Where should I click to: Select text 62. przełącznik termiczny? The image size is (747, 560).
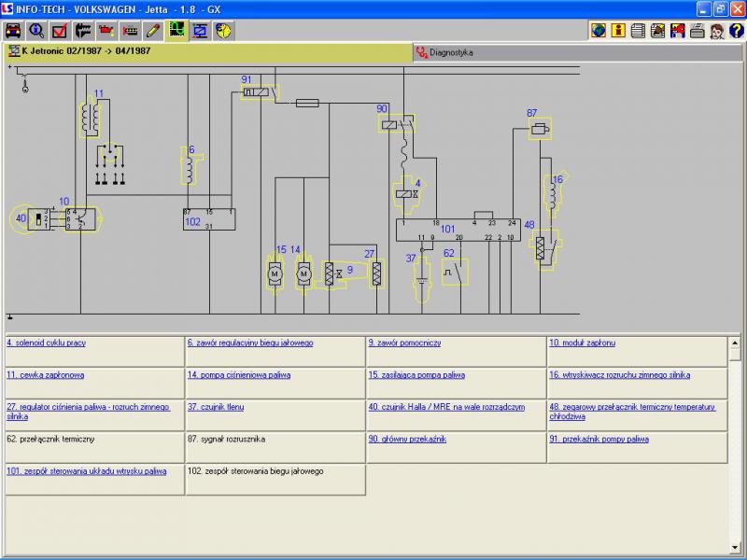[x=50, y=439]
